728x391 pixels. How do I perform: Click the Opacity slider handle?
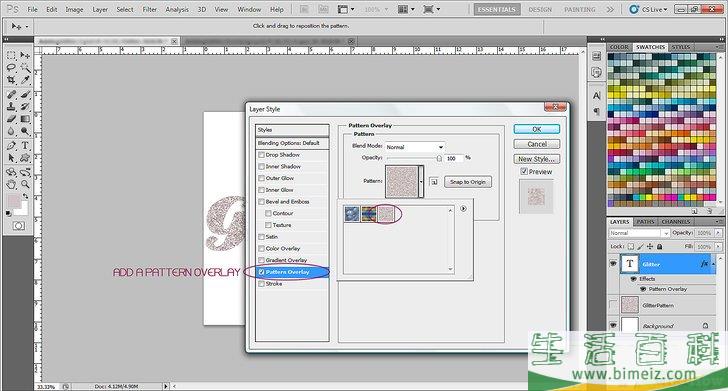(x=439, y=159)
